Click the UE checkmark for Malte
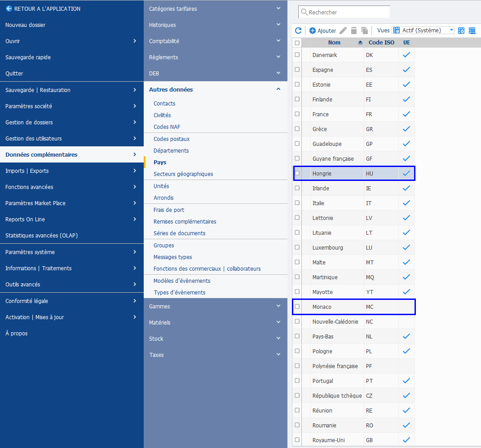Viewport: 481px width, 448px height. pyautogui.click(x=406, y=262)
